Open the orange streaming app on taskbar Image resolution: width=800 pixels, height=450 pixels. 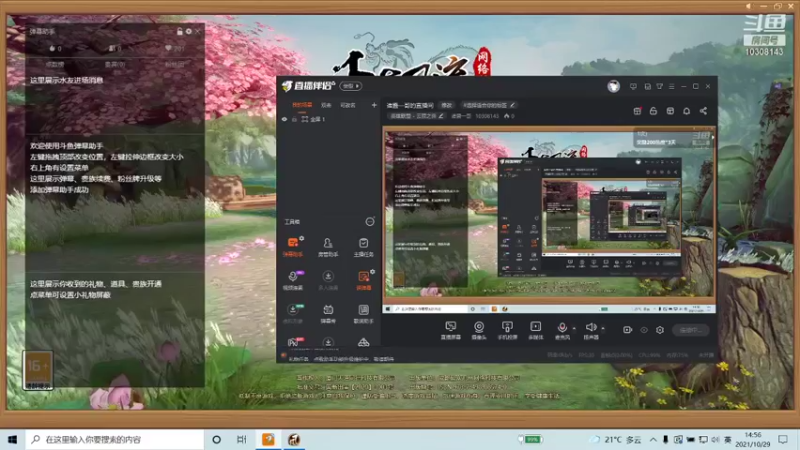[268, 439]
